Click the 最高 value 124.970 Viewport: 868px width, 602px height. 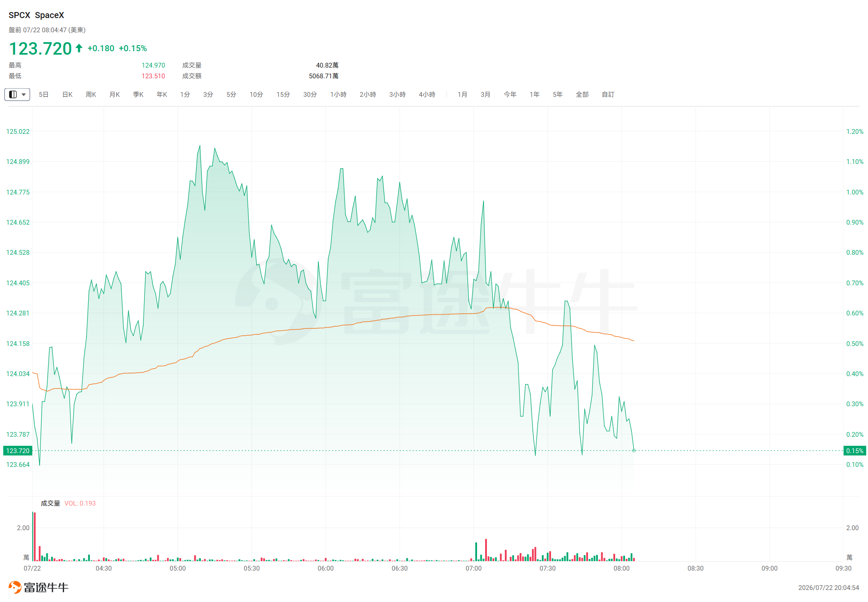154,65
